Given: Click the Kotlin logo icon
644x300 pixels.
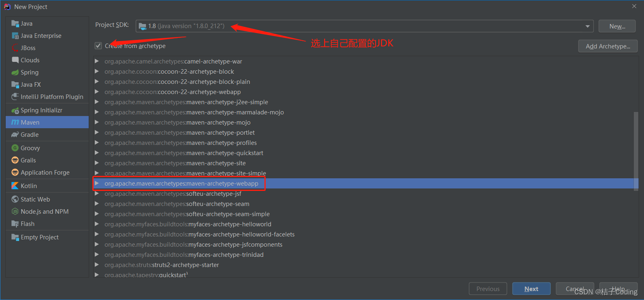Looking at the screenshot, I should point(15,186).
